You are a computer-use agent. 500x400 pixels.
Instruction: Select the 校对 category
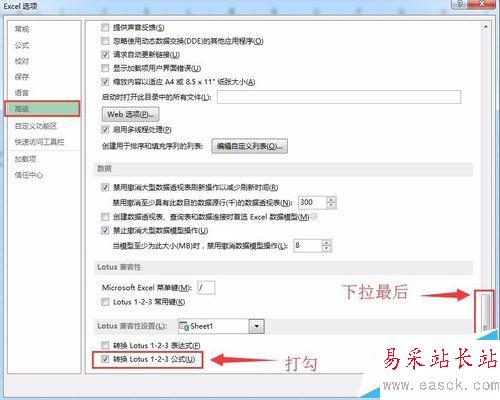point(22,61)
